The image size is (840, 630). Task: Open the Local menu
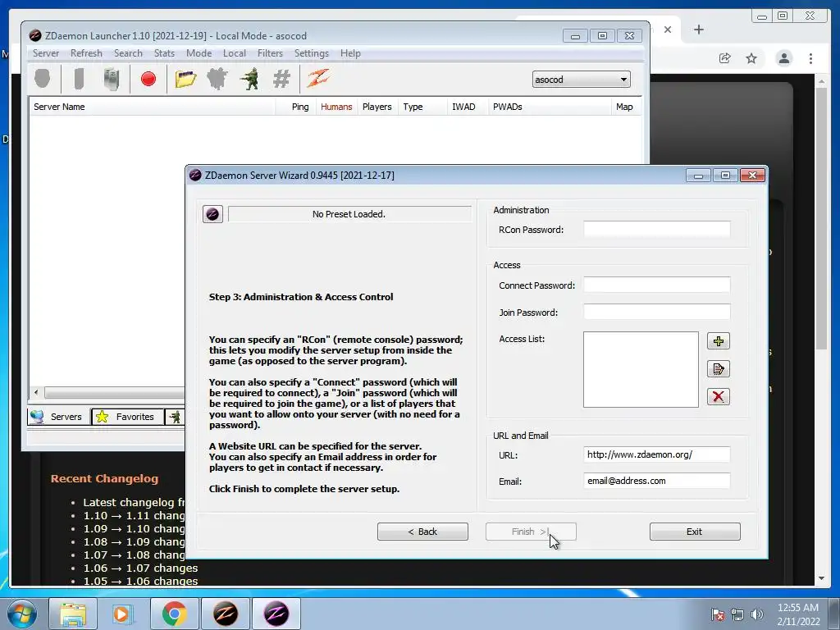[235, 53]
